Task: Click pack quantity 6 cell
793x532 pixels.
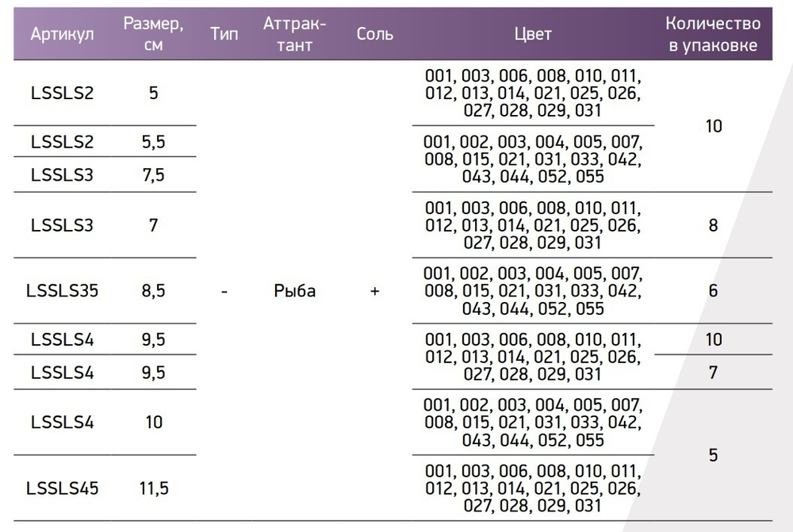Action: [714, 291]
